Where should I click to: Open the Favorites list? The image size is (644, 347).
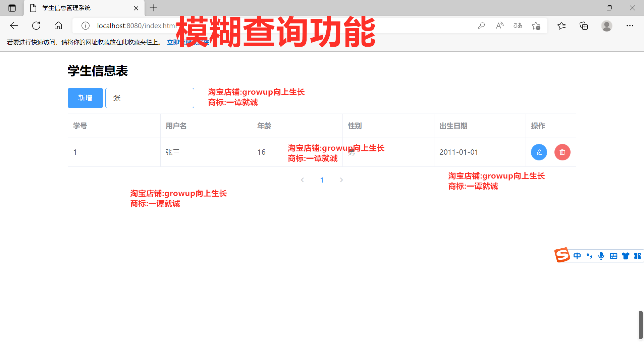561,26
